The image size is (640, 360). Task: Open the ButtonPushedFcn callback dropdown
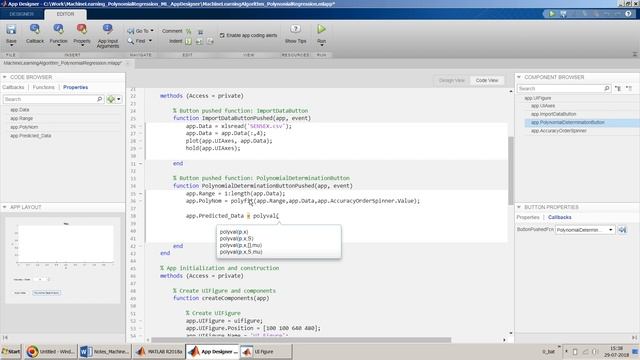[x=611, y=230]
